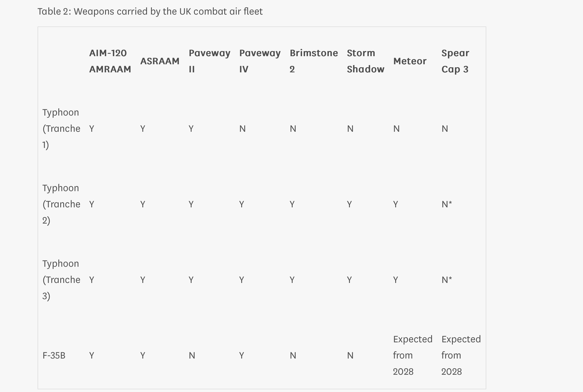Select the ASRAAM column header
Screen dimensions: 583x392
[160, 61]
